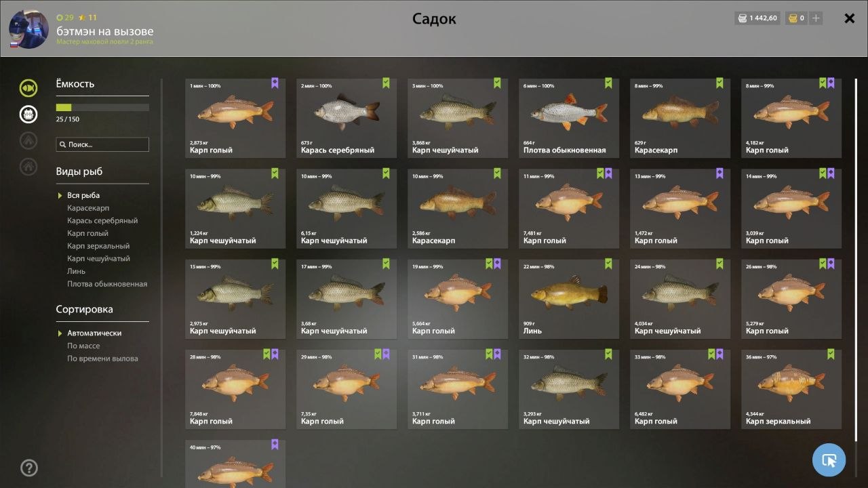Filter by Линь species
Screen dimensions: 868x488
[x=76, y=271]
